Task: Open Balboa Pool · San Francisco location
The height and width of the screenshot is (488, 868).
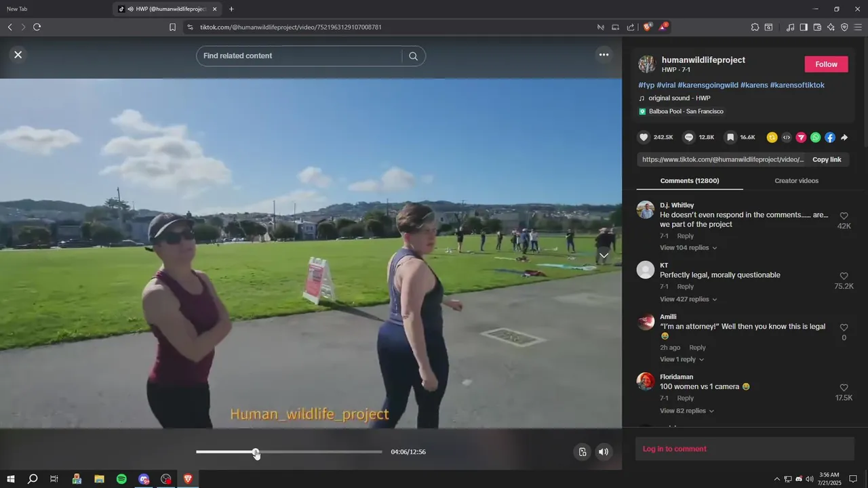Action: pos(686,111)
